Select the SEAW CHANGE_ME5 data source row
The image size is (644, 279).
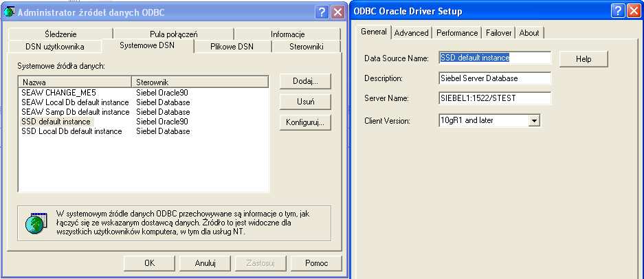[x=144, y=93]
